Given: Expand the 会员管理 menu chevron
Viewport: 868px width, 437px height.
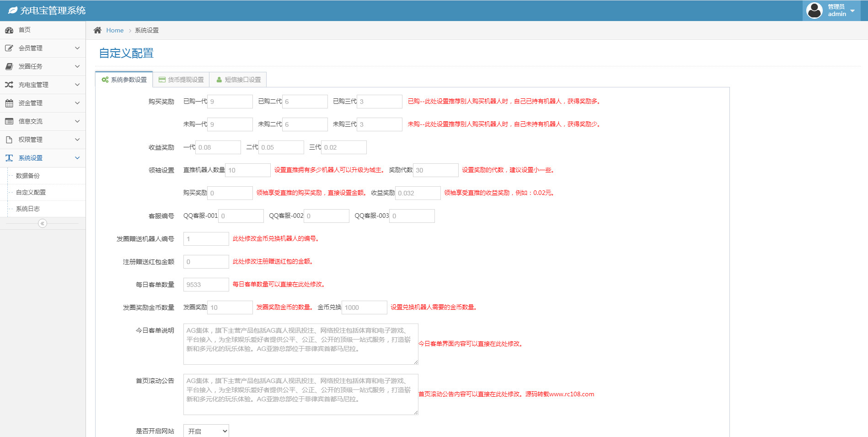Looking at the screenshot, I should tap(77, 48).
